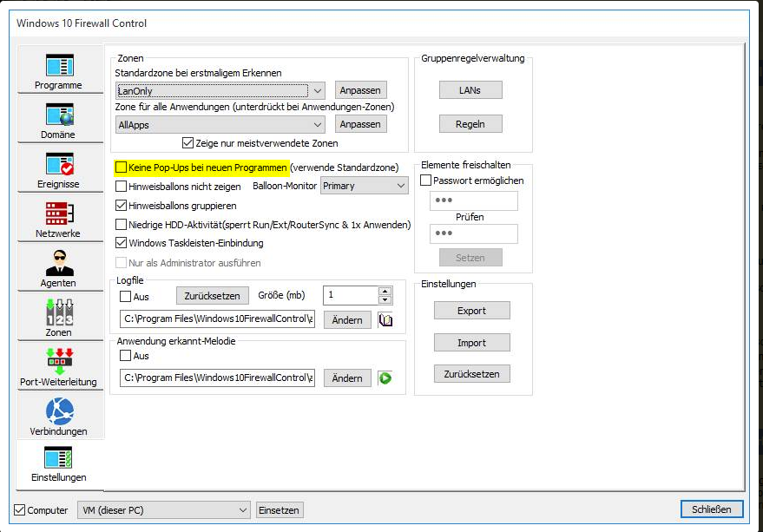Click Ändern for melody path
763x532 pixels.
tap(347, 378)
